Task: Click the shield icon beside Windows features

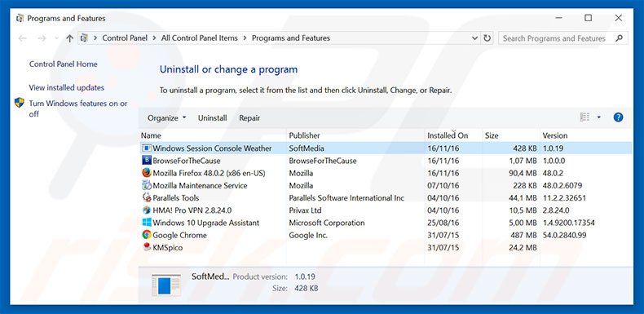Action: 20,103
